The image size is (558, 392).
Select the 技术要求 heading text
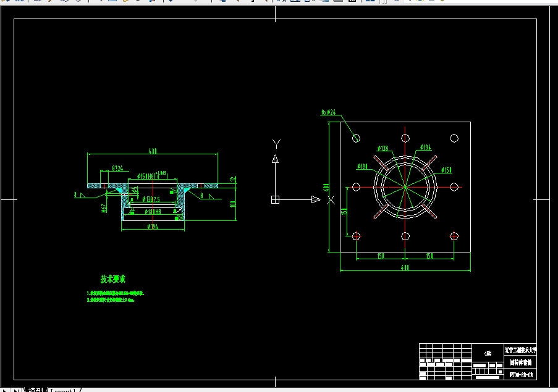113,279
